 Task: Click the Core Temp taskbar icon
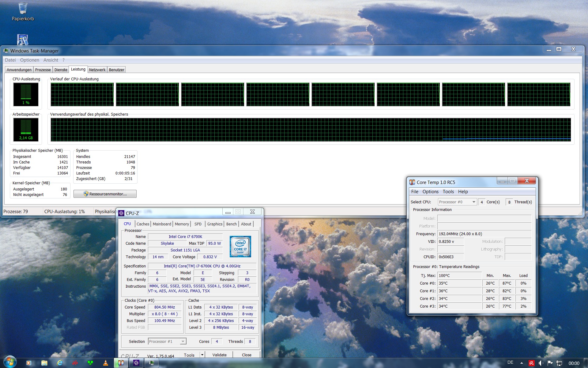tap(121, 363)
